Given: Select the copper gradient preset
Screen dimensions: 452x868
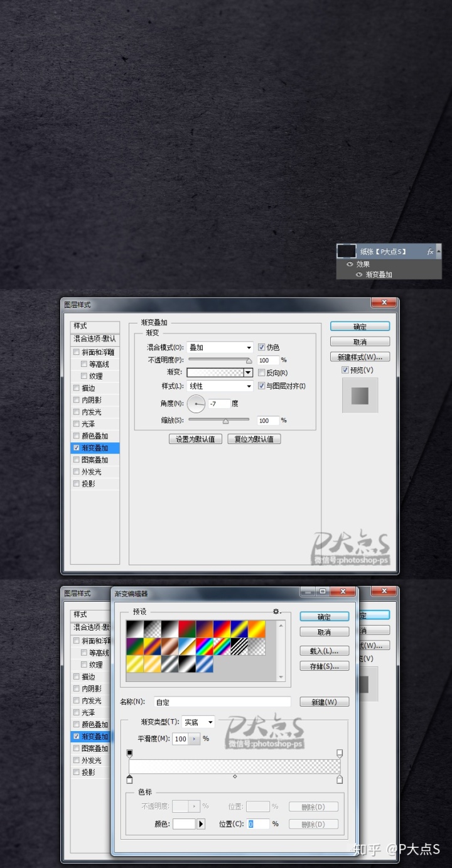Looking at the screenshot, I should point(170,646).
